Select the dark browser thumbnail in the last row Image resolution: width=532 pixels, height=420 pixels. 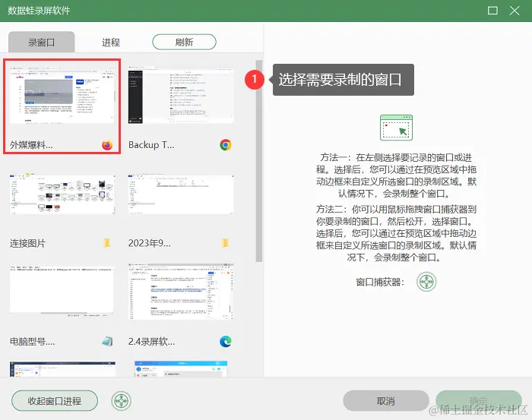coord(62,369)
